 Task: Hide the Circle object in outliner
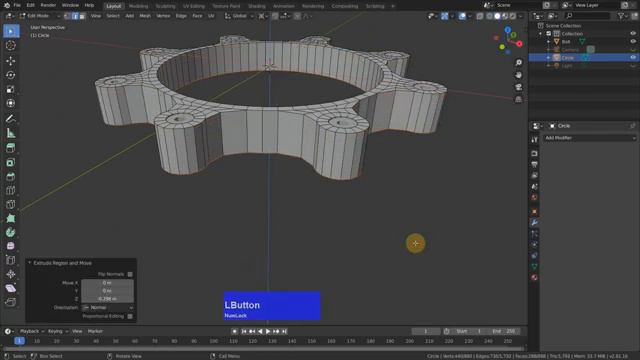[x=633, y=58]
